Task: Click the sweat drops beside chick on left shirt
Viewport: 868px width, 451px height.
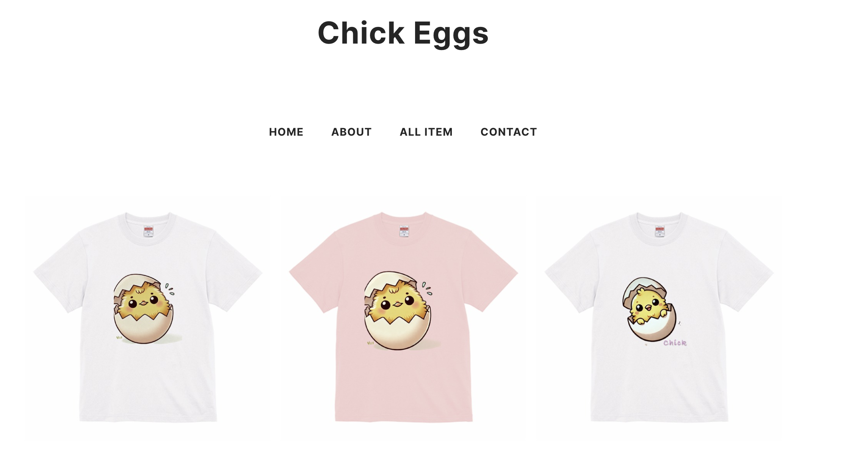Action: pos(169,289)
